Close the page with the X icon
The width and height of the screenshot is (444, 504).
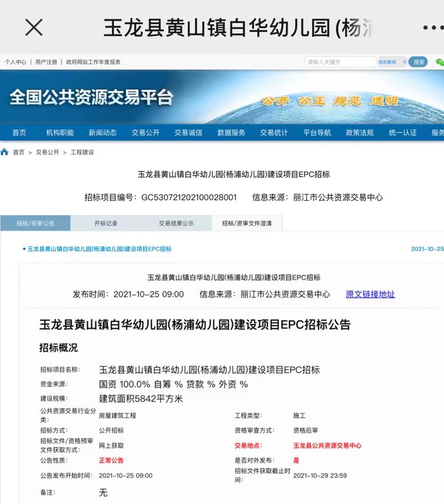[x=34, y=27]
